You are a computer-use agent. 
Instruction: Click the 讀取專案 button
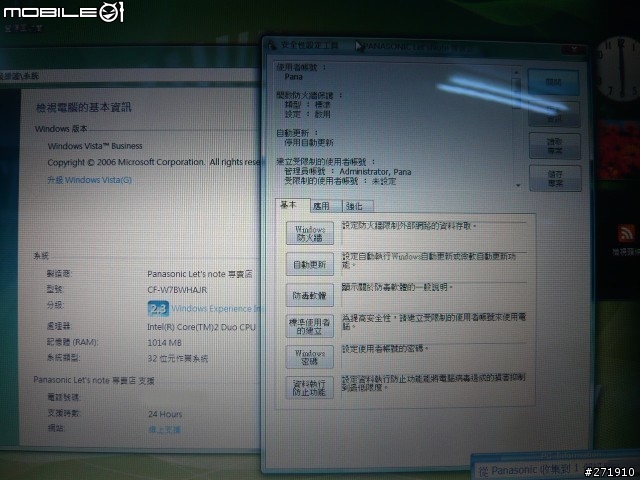[555, 146]
